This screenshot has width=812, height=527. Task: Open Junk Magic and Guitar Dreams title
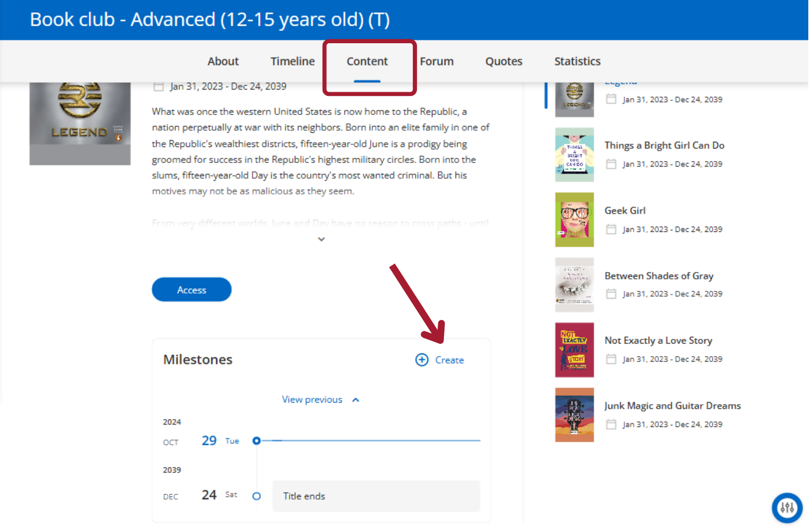(x=672, y=406)
